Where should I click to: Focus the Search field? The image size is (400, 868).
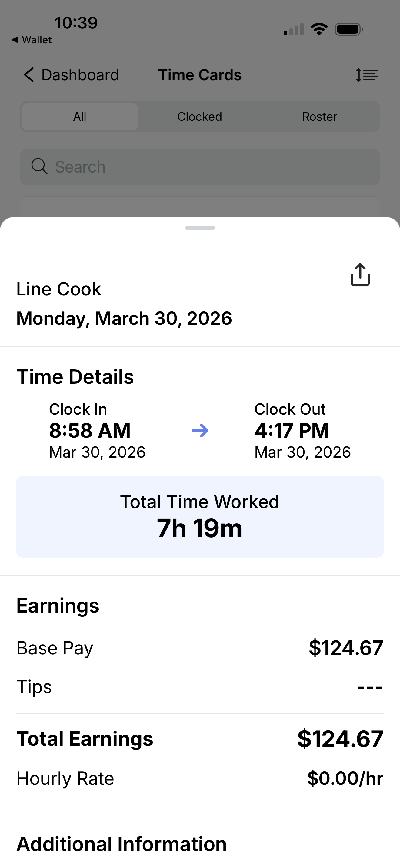pos(209,167)
